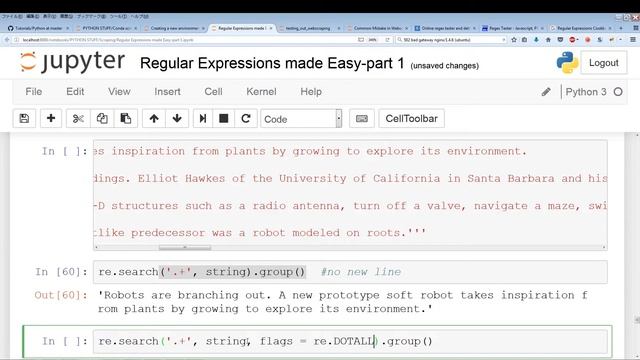This screenshot has width=640, height=360.
Task: Open the View menu in Jupyter
Action: [119, 92]
